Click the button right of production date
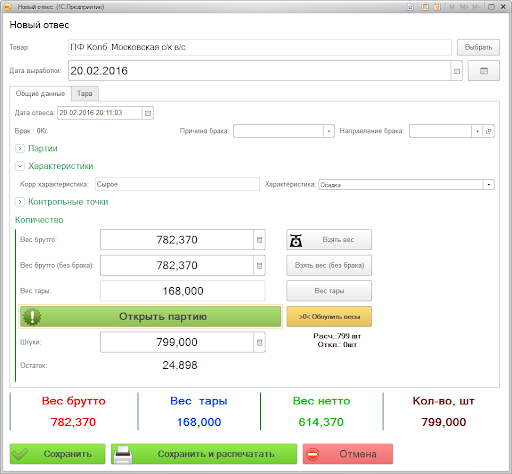512x474 pixels. point(484,71)
